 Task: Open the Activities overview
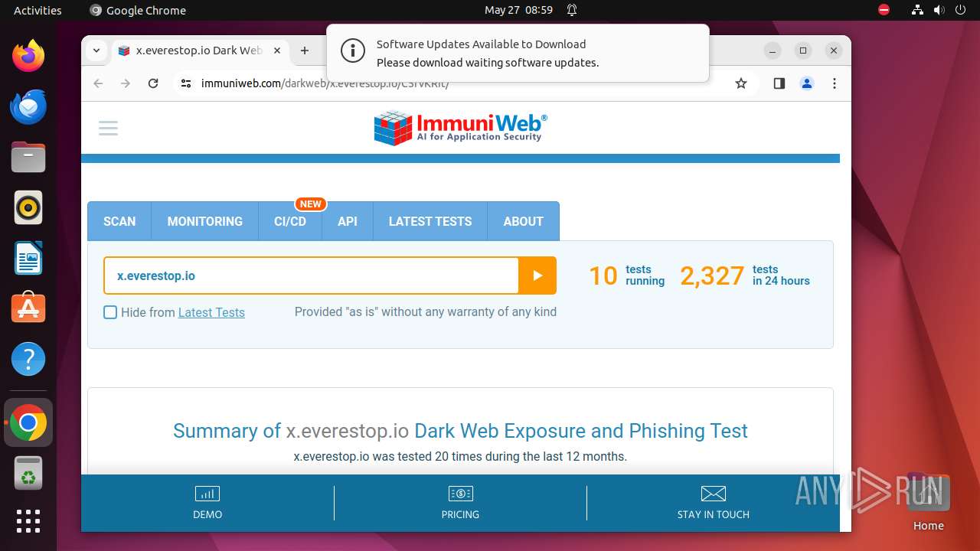38,10
